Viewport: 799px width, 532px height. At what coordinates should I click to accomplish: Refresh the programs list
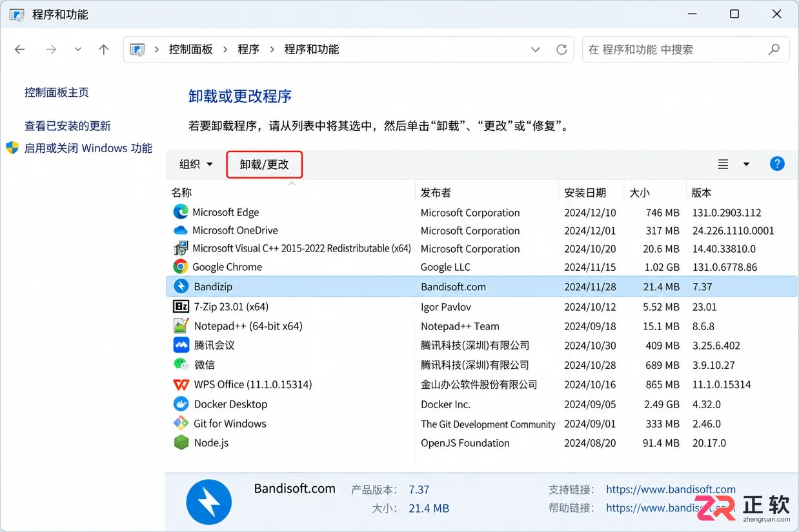[561, 50]
